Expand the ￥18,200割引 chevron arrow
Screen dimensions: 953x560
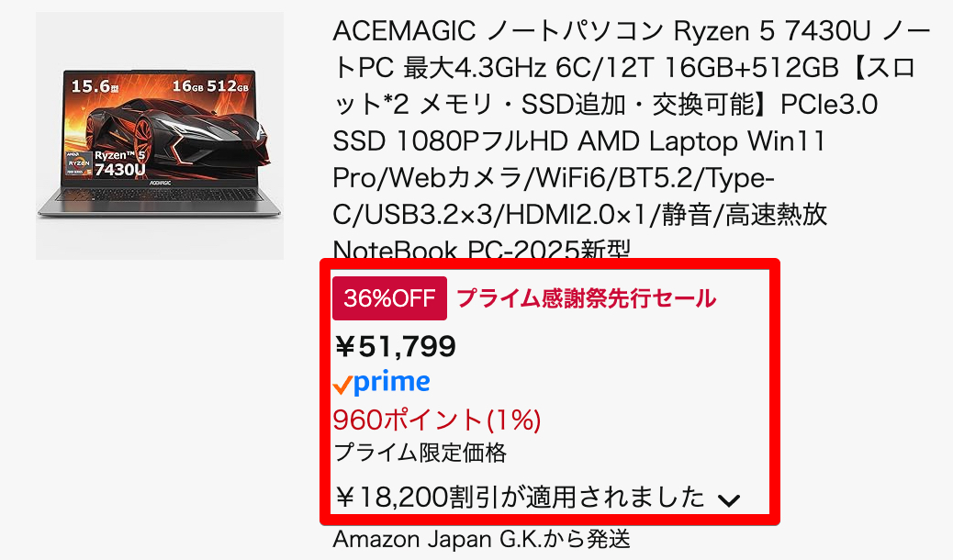[x=729, y=500]
